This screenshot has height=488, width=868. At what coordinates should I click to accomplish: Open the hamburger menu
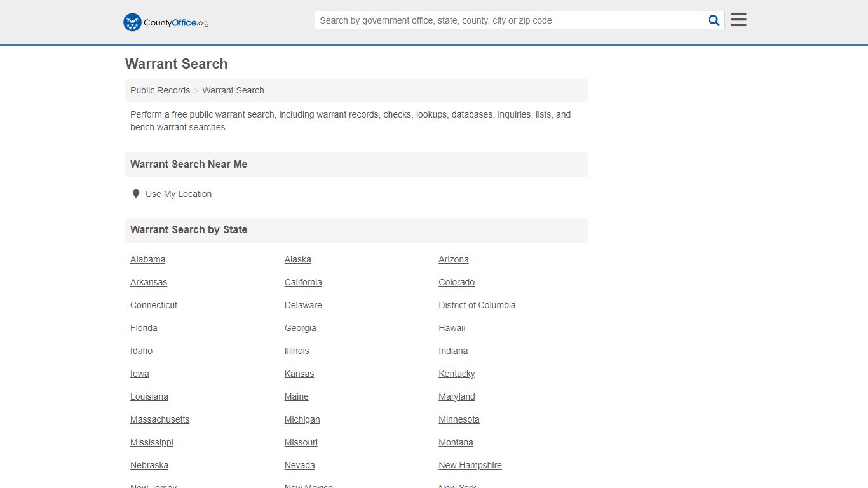point(738,20)
